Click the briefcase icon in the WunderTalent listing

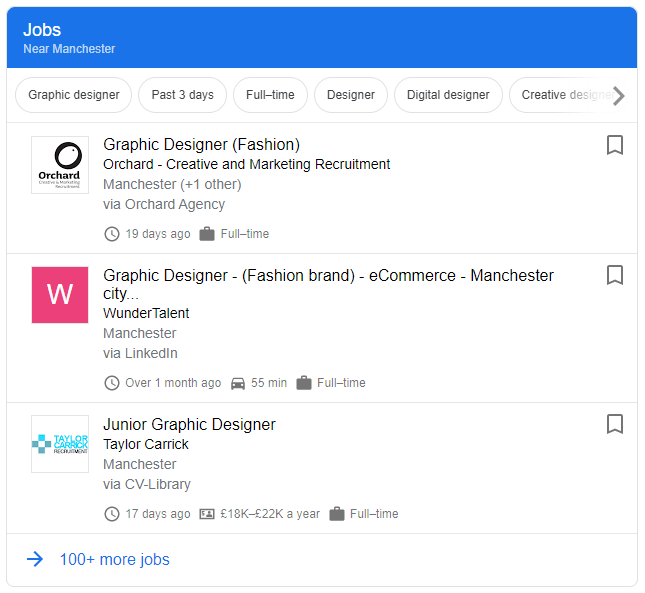[304, 383]
